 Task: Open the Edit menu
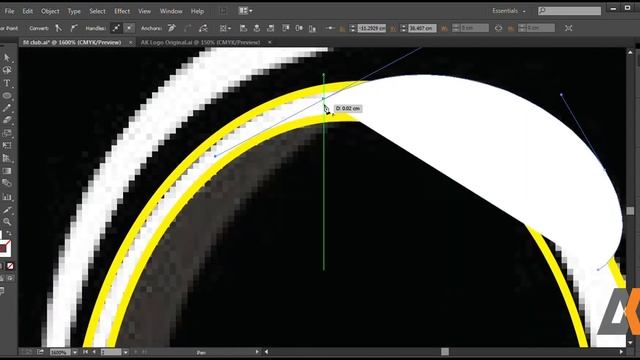click(28, 11)
